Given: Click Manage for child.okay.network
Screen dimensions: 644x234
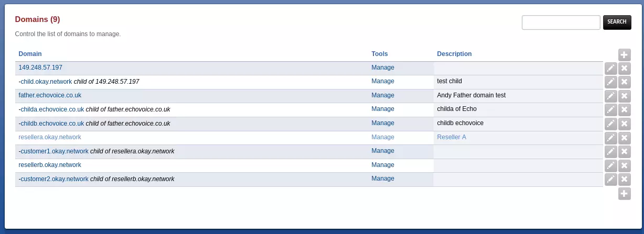Looking at the screenshot, I should tap(383, 81).
